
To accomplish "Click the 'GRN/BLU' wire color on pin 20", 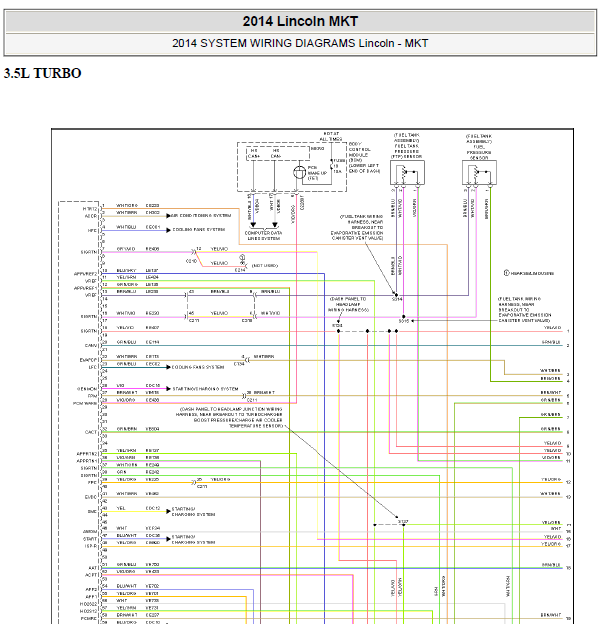I will point(127,342).
